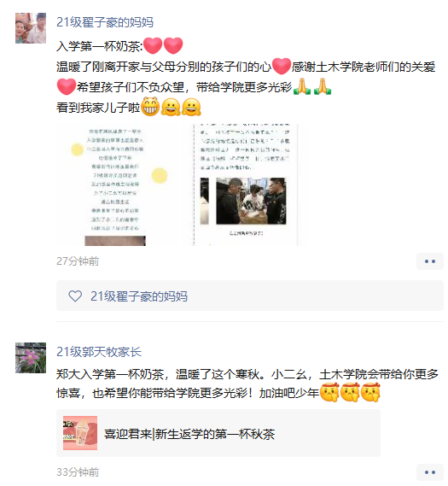
Task: Open liker name 21级翟子豪的妈妈 in like bar
Action: (139, 296)
